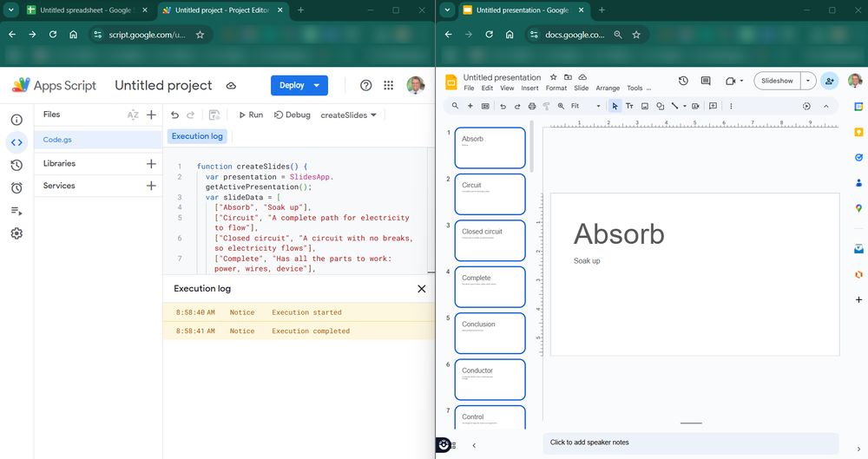
Task: Move presentation to folder icon
Action: tap(568, 77)
